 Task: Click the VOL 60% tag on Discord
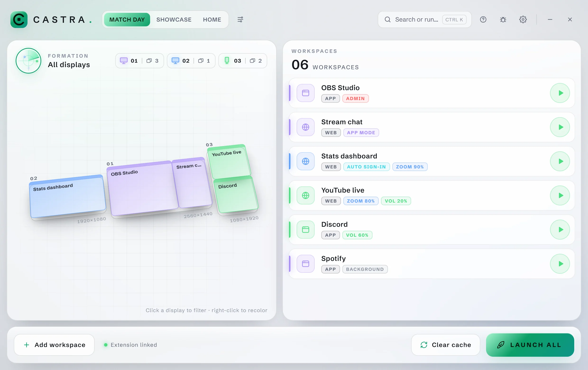click(x=357, y=235)
